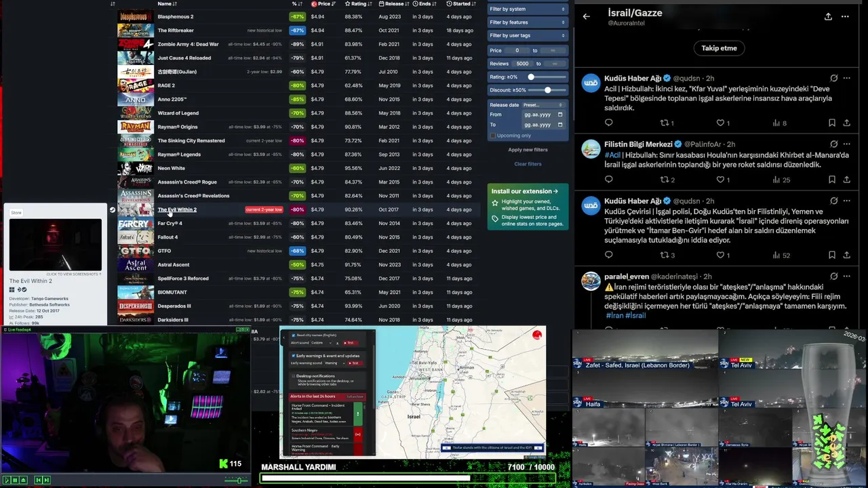Sort table by Ends column

(x=424, y=3)
